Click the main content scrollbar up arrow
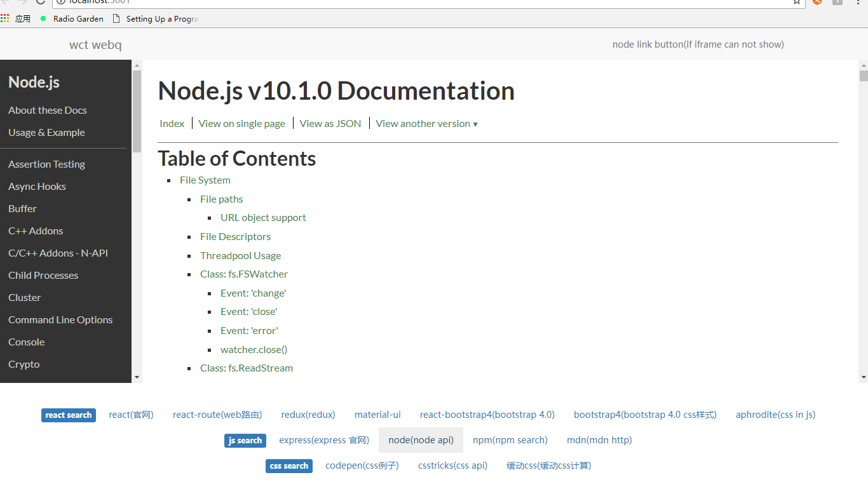Screen dimensions: 868x482 coord(864,65)
